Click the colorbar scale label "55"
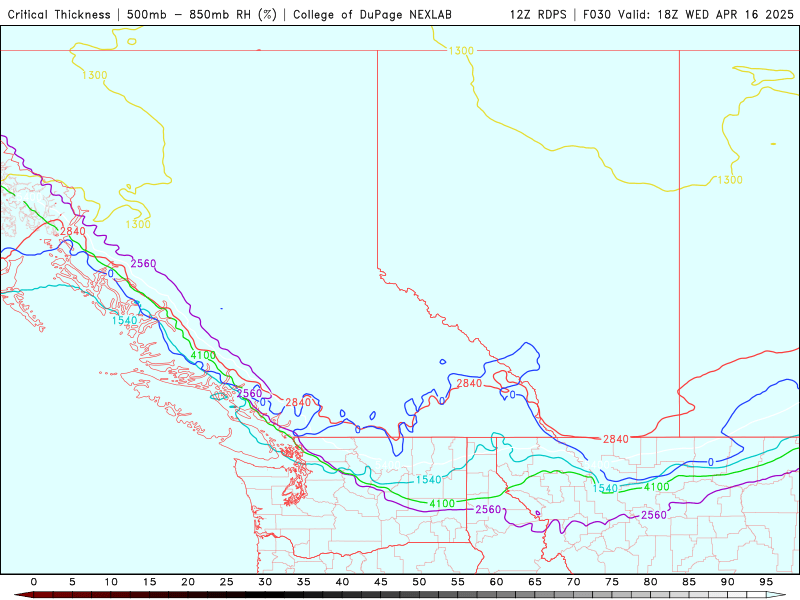 458,582
